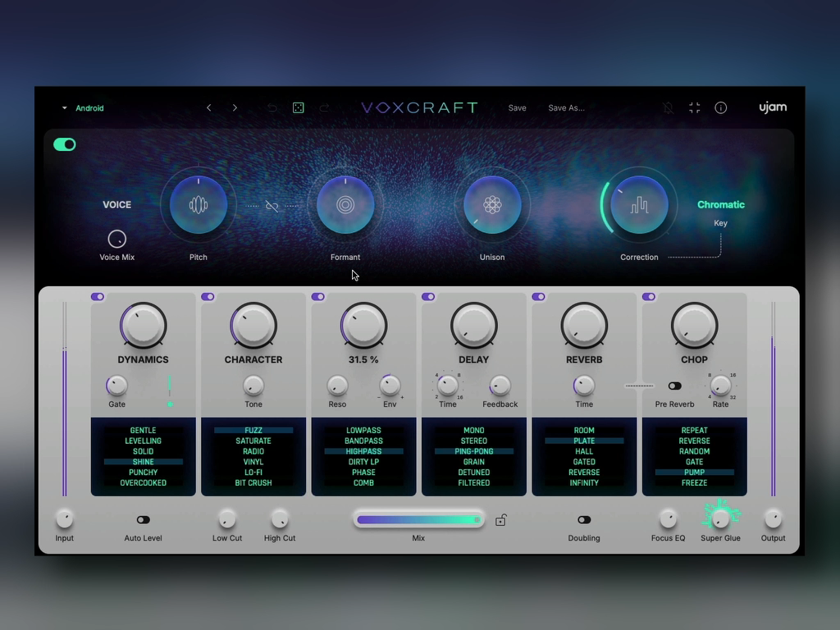Click the High Cut knob

[280, 518]
